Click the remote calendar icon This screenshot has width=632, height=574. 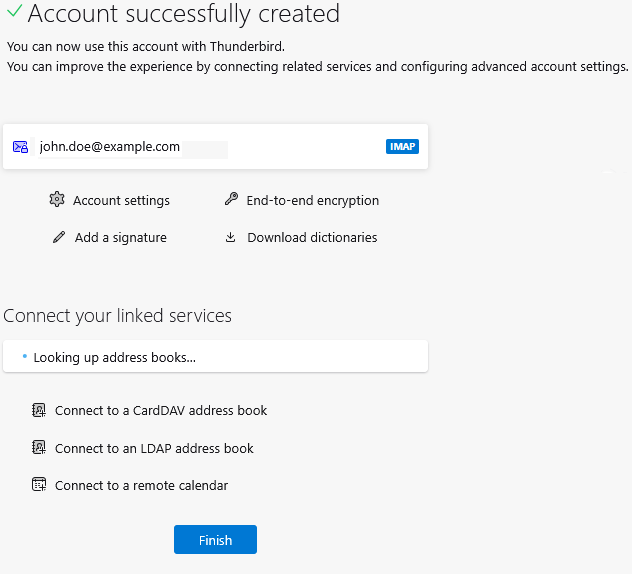39,485
